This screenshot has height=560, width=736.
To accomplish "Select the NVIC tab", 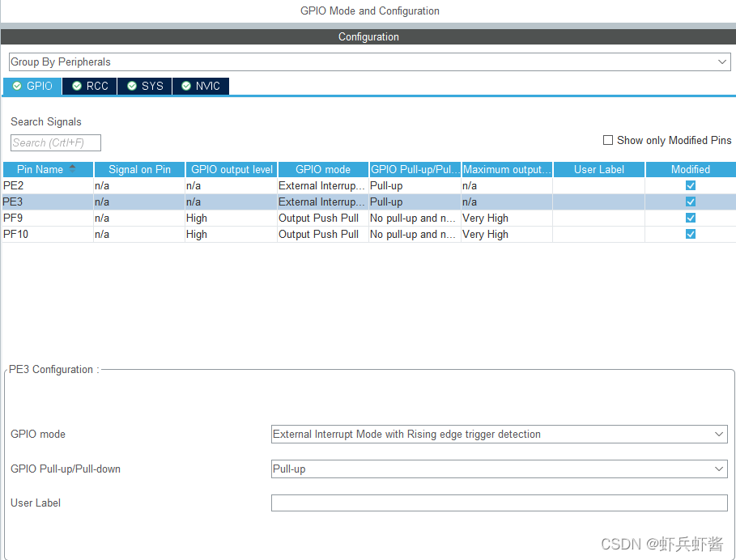I will pyautogui.click(x=200, y=86).
